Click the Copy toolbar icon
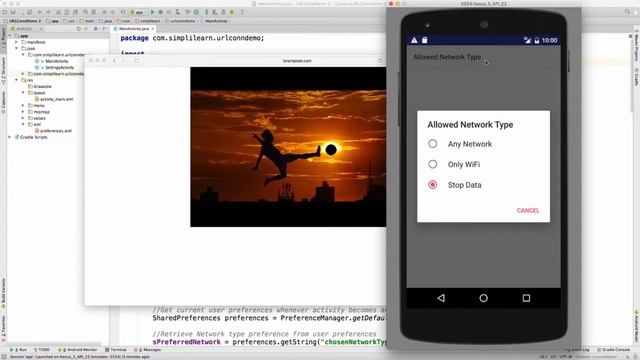 [67, 12]
